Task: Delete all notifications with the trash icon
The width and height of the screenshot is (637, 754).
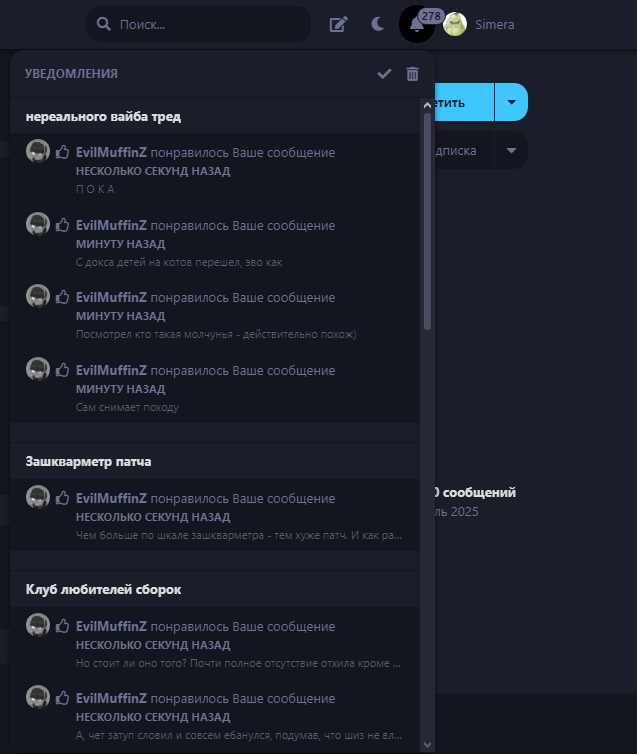Action: pos(412,74)
